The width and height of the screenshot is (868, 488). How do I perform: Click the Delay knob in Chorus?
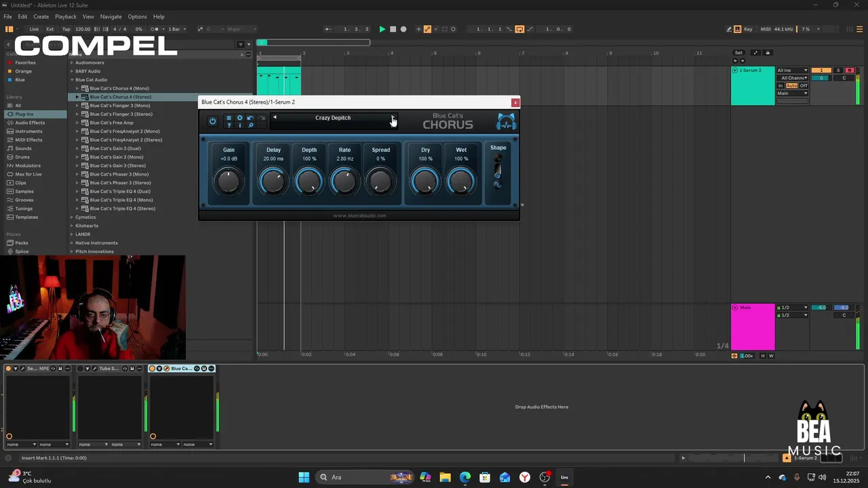[x=273, y=182]
